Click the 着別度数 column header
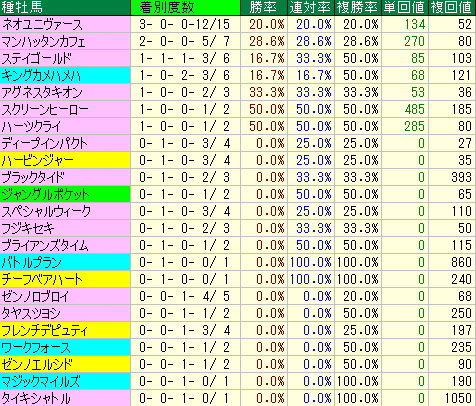 tap(185, 7)
